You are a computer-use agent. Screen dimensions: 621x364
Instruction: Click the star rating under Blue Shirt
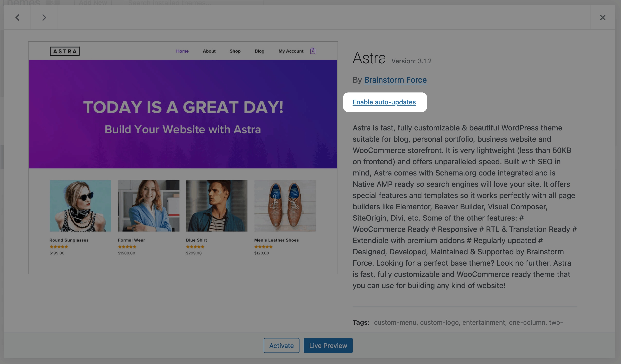click(x=195, y=247)
